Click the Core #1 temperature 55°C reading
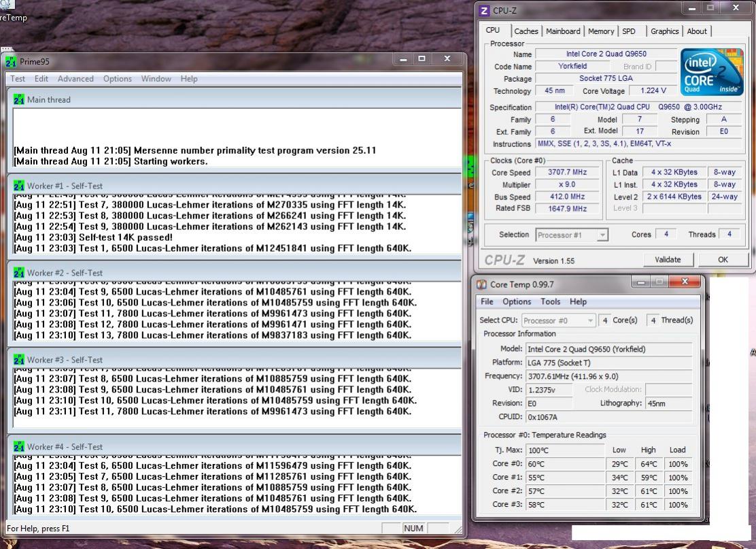 pos(564,478)
